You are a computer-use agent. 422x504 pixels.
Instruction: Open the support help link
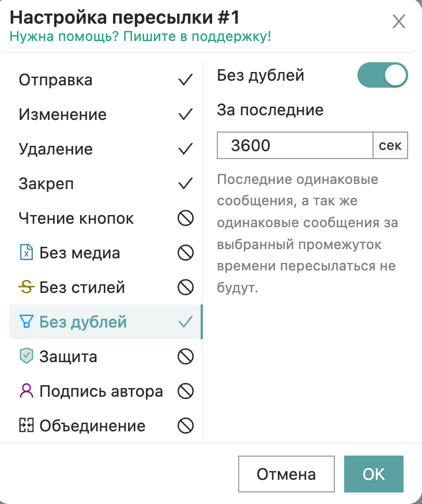[140, 37]
